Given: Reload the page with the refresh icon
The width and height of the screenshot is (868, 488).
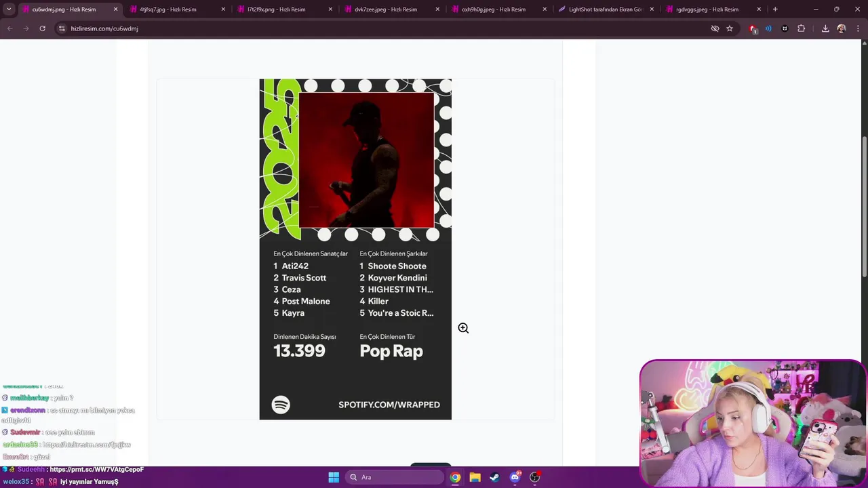Looking at the screenshot, I should (x=42, y=28).
